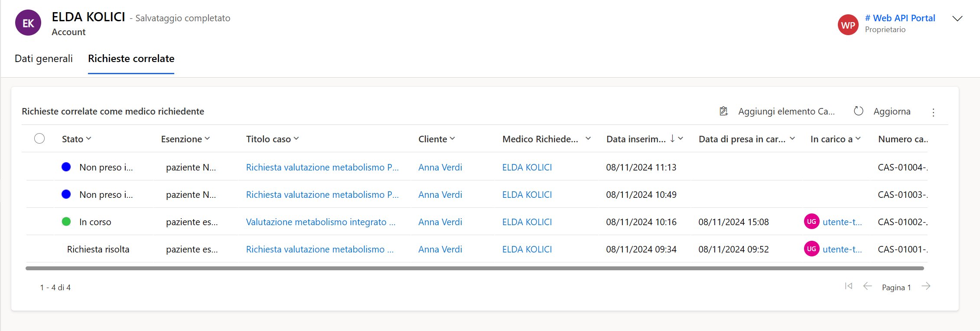Open the vertical ellipsis more-commands menu

pos(933,112)
